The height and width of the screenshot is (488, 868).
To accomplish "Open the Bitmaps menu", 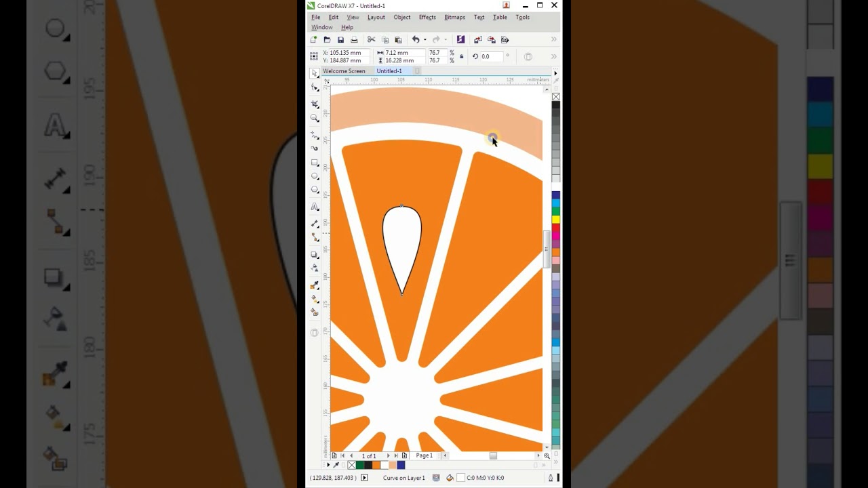I will tap(454, 18).
